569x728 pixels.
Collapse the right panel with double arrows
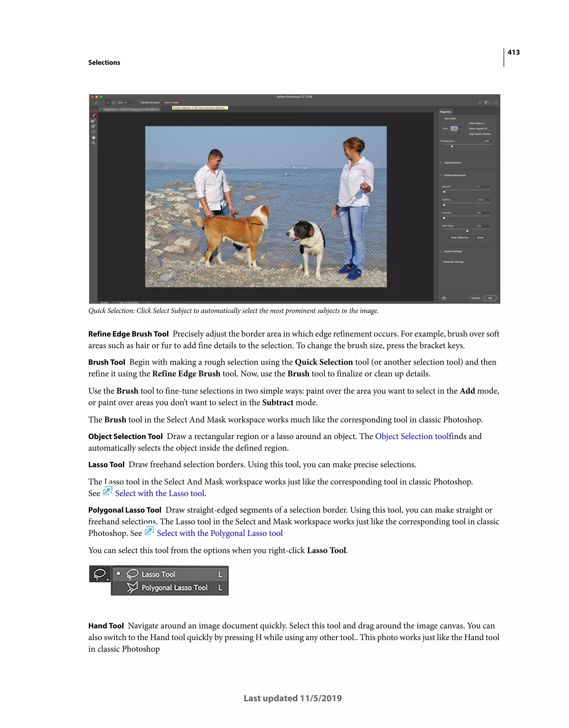(498, 107)
